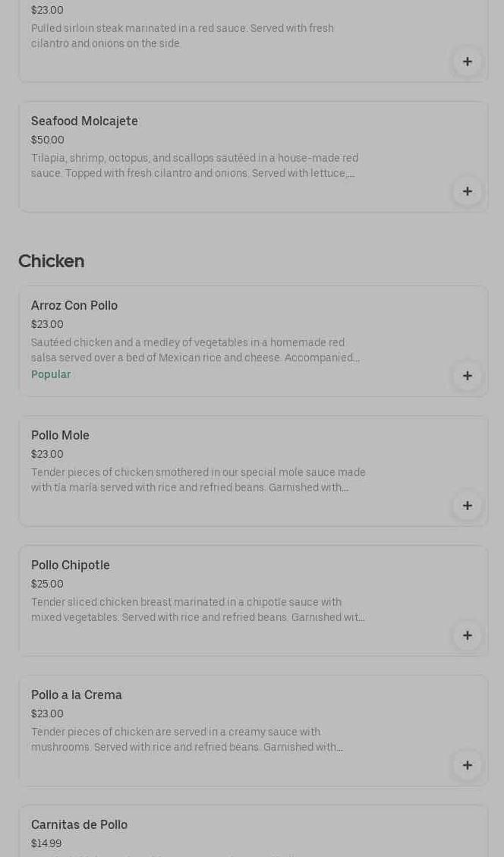The width and height of the screenshot is (504, 857).
Task: Read Pollo Mole description text
Action: point(198,480)
